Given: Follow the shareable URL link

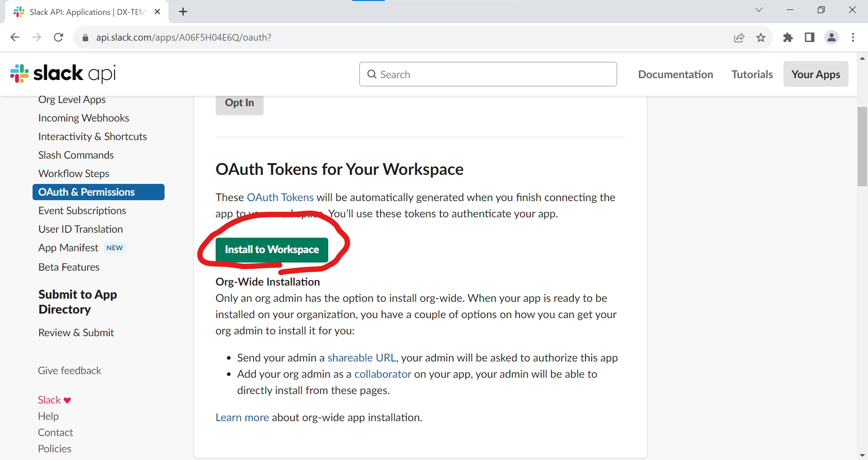Looking at the screenshot, I should (362, 358).
